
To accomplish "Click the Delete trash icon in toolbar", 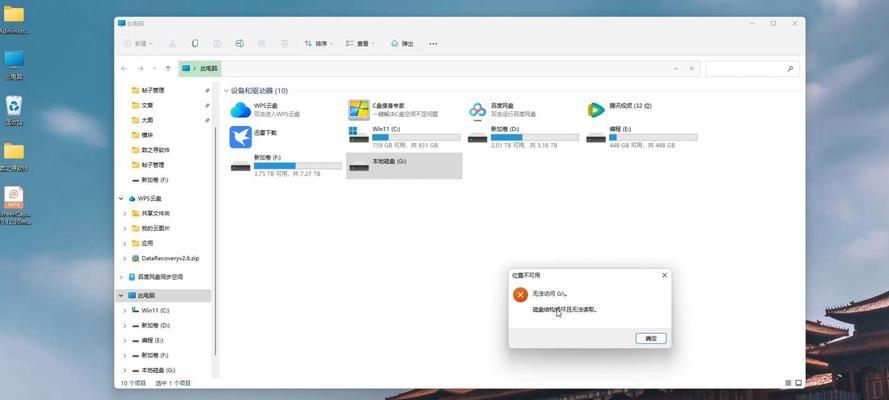I will [285, 44].
